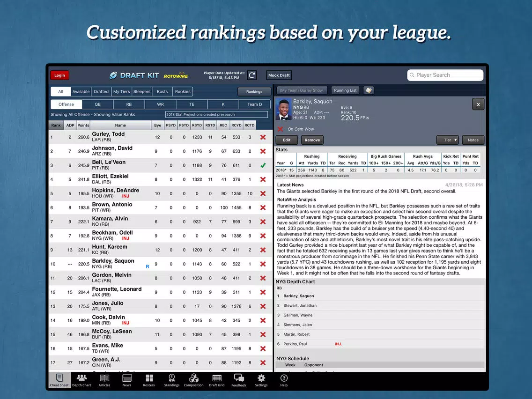The height and width of the screenshot is (399, 532).
Task: Select Stewart, Jonathan in depth chart
Action: [300, 305]
